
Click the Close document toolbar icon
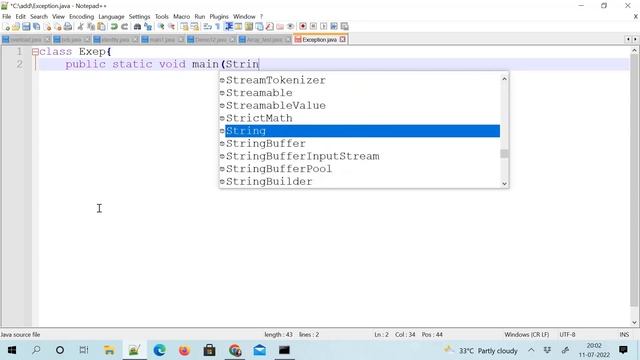click(x=47, y=27)
